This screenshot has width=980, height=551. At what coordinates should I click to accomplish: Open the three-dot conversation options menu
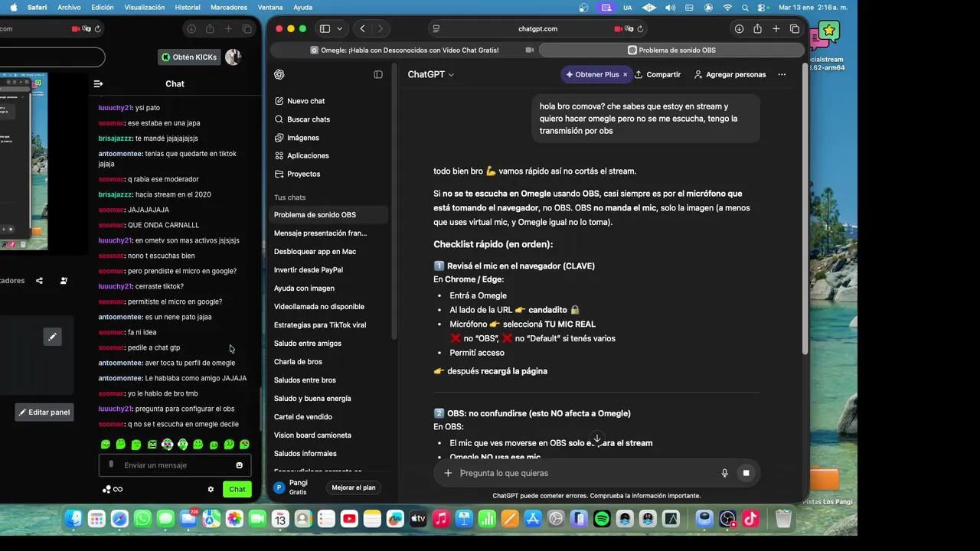pos(782,74)
